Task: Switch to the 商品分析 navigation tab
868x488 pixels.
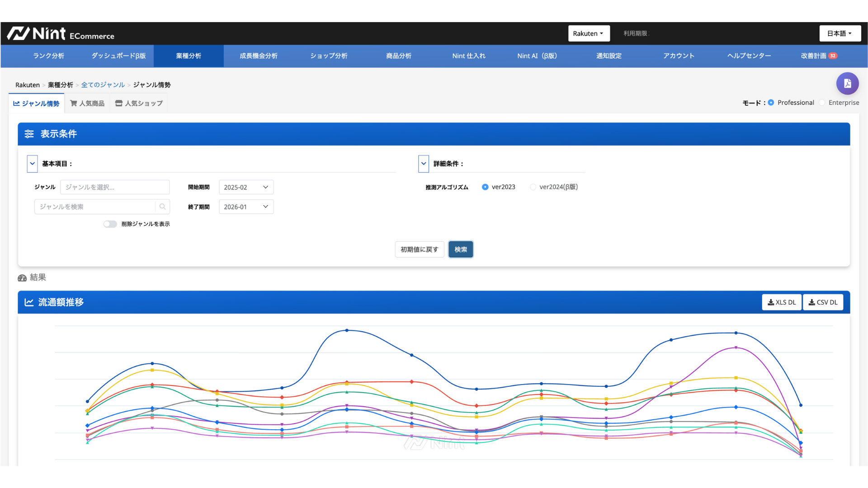Action: [398, 56]
